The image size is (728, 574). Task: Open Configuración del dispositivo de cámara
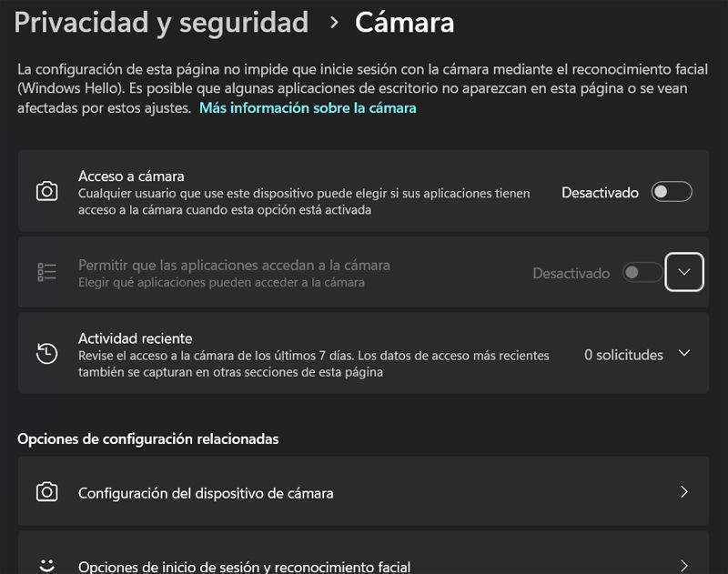coord(363,491)
